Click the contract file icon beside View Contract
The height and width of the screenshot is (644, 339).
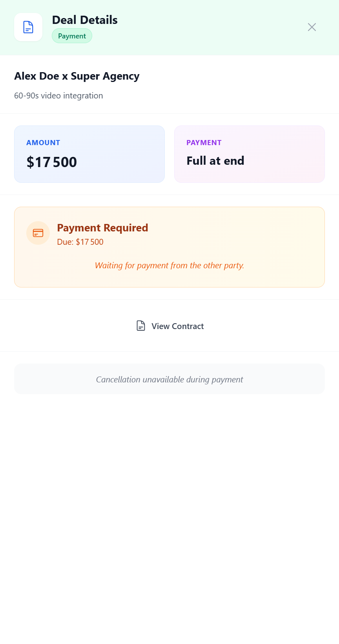(x=141, y=326)
